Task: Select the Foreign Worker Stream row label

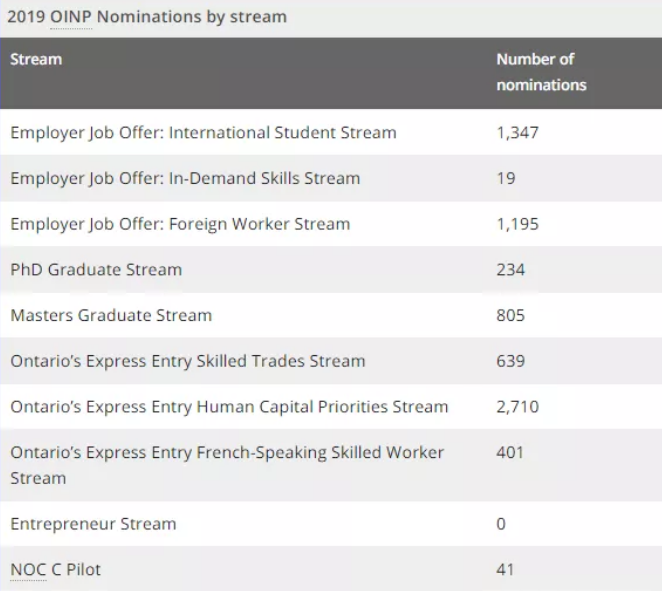Action: (x=180, y=224)
